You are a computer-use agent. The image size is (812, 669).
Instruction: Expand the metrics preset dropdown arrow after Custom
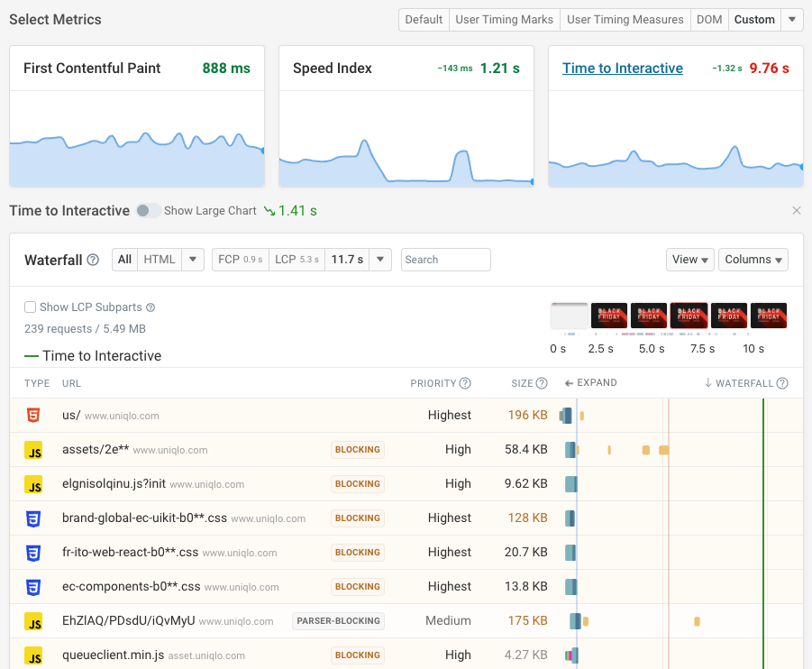(792, 20)
